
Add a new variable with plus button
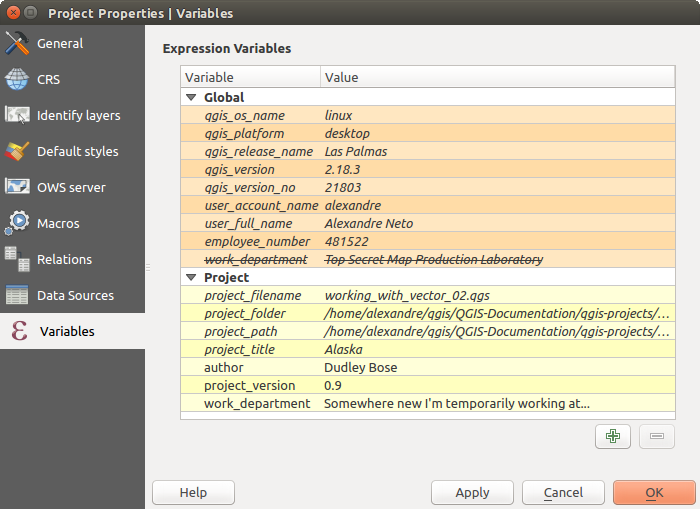[x=610, y=436]
